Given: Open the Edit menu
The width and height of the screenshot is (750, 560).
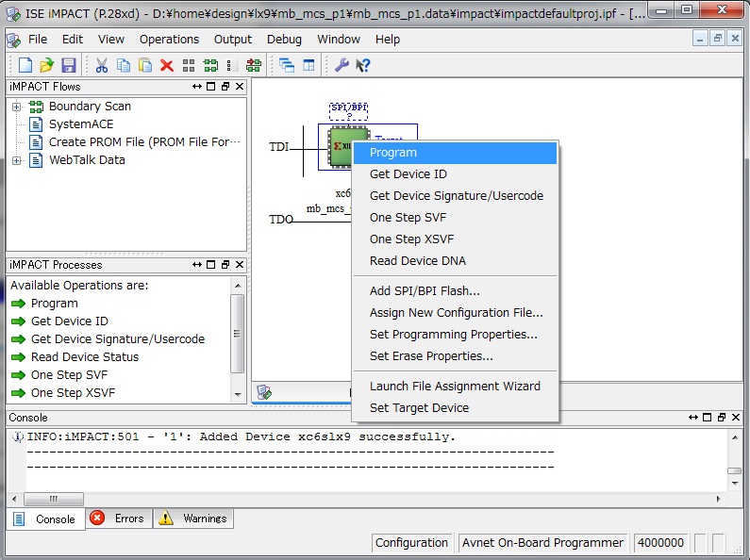Looking at the screenshot, I should point(73,40).
